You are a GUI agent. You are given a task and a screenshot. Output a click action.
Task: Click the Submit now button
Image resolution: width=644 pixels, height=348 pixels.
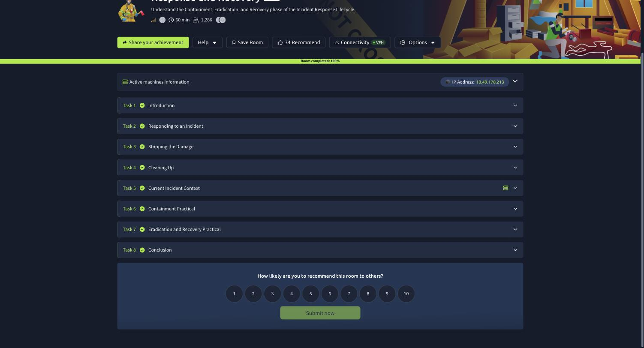(x=320, y=313)
